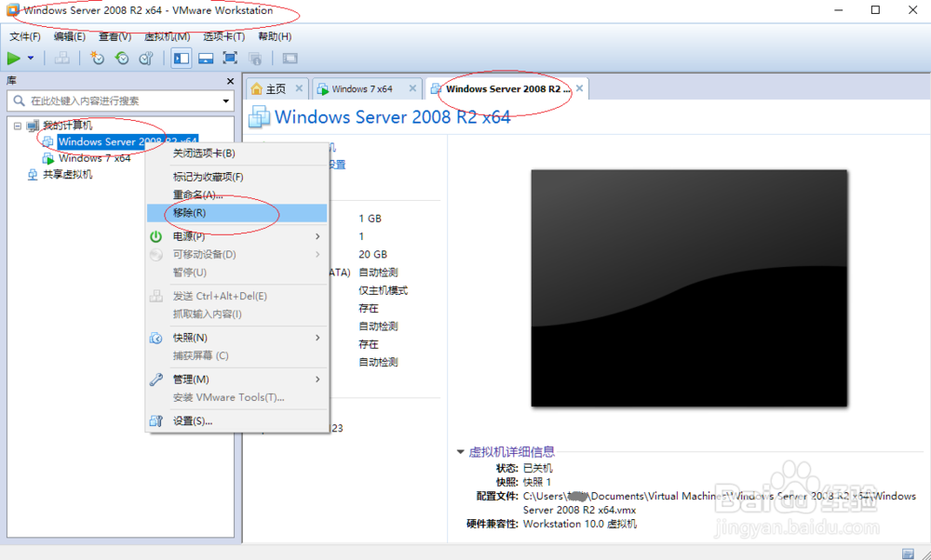Choose 标记为收藏项(F) from context menu
This screenshot has width=931, height=560.
coord(236,177)
